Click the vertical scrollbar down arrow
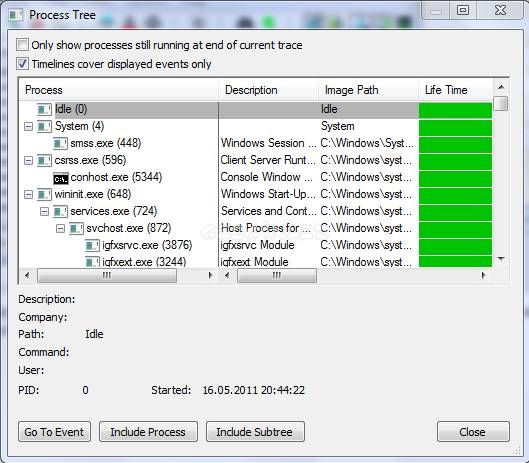The height and width of the screenshot is (463, 529). 501,259
